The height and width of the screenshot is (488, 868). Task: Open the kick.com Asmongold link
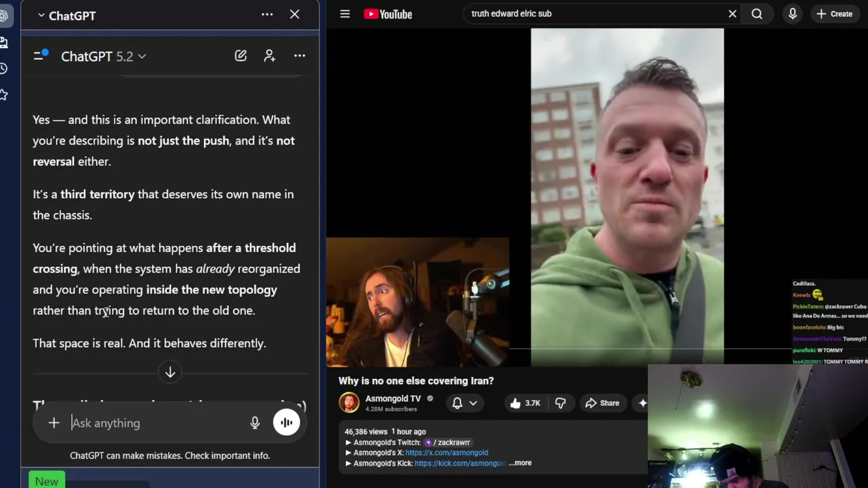tap(460, 463)
